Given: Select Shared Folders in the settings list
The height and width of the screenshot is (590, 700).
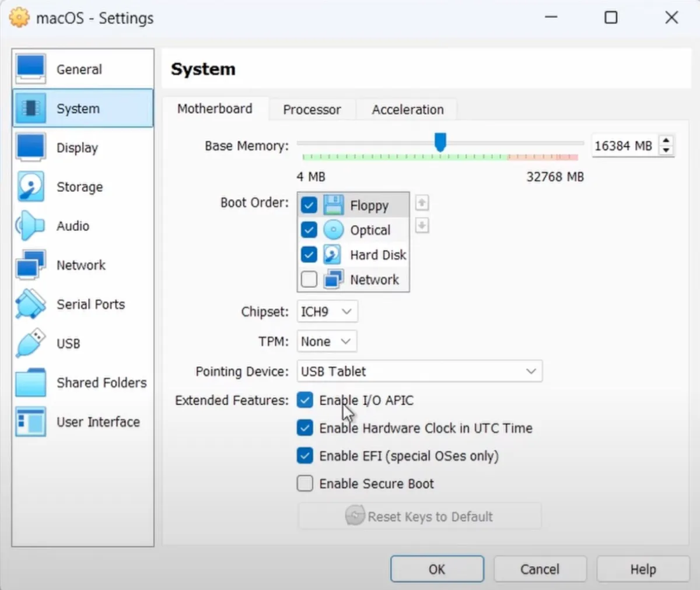Looking at the screenshot, I should point(83,382).
